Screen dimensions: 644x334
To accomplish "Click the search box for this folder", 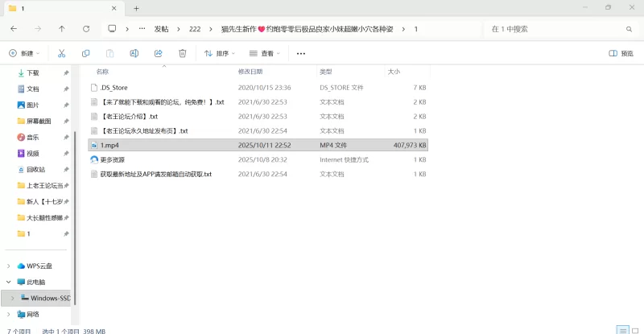I will [555, 28].
